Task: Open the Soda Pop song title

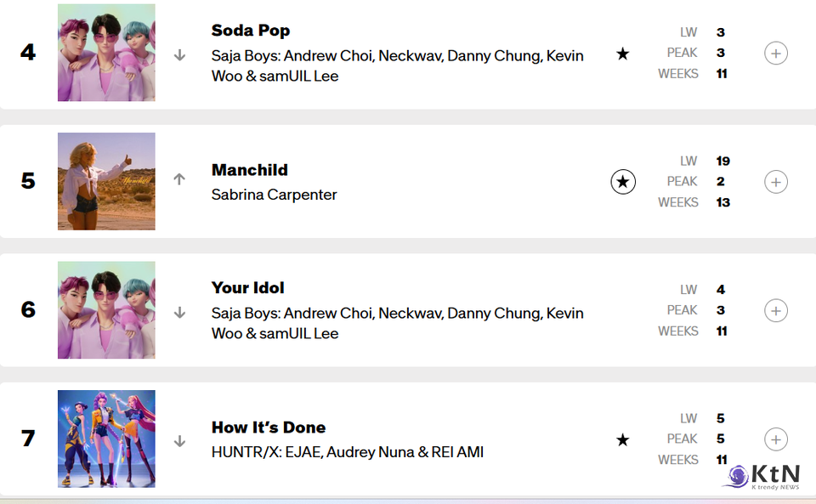Action: [x=251, y=31]
